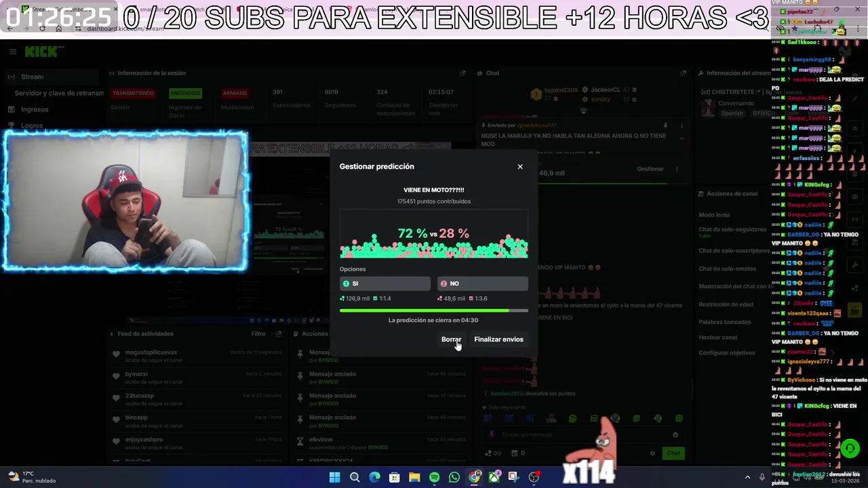This screenshot has width=868, height=488.
Task: Click Gestionar on the chat prediction
Action: point(650,169)
